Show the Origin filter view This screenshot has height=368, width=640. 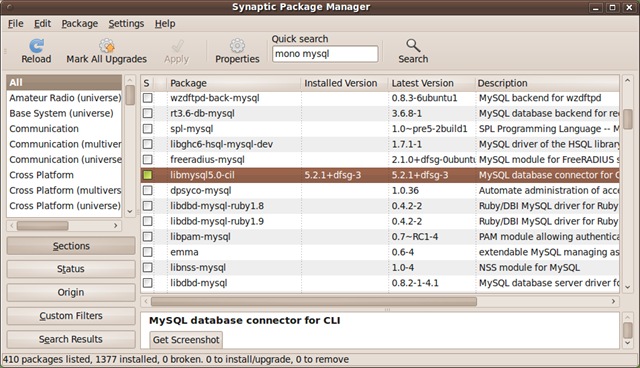point(71,292)
